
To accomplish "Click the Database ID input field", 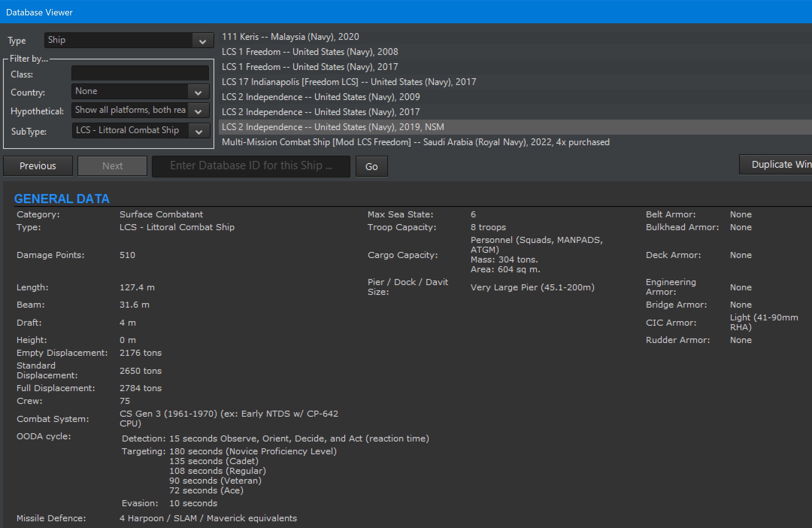I will (x=250, y=166).
